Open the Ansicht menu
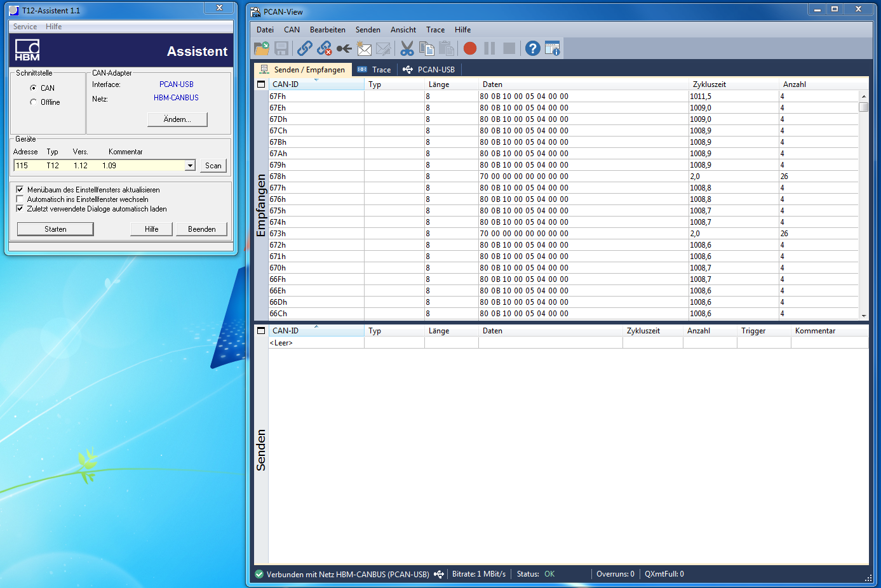 click(403, 30)
